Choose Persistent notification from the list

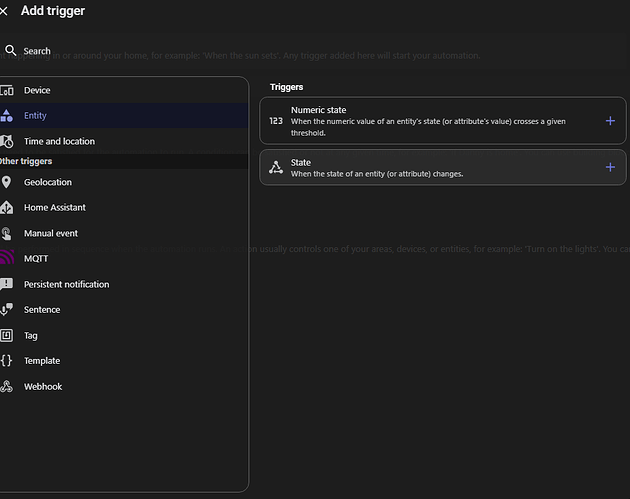pos(66,284)
